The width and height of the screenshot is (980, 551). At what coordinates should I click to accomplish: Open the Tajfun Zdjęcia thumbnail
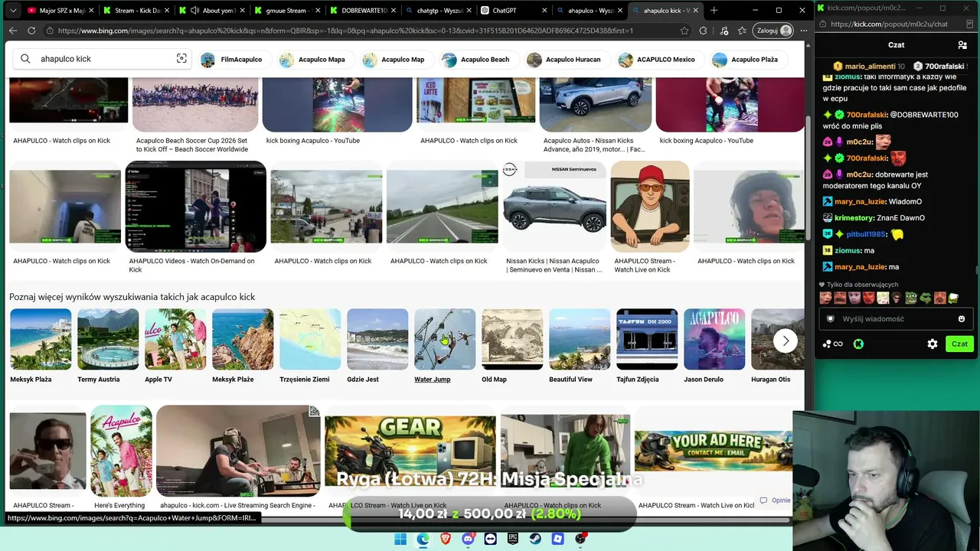point(647,339)
